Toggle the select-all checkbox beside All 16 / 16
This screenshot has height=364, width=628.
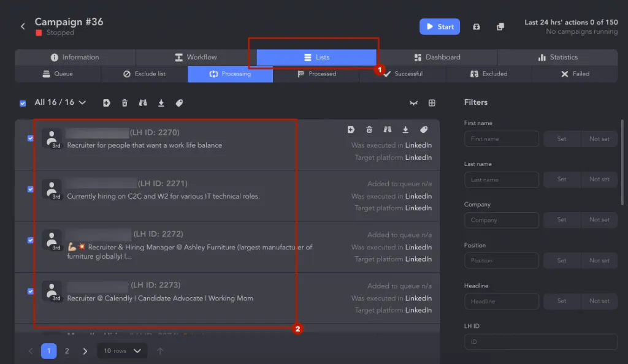tap(23, 103)
